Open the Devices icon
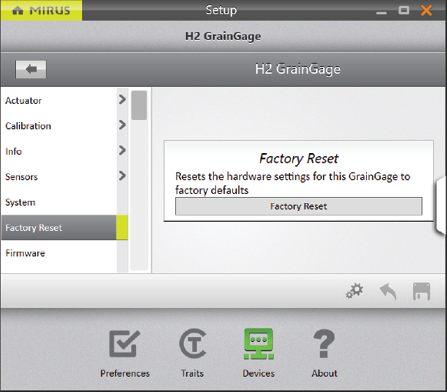 (259, 344)
